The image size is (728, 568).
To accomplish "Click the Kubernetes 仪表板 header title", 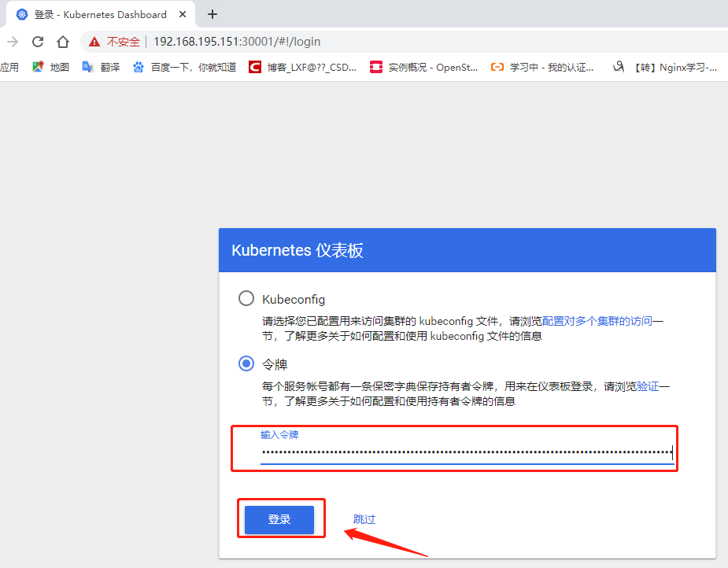I will click(297, 251).
